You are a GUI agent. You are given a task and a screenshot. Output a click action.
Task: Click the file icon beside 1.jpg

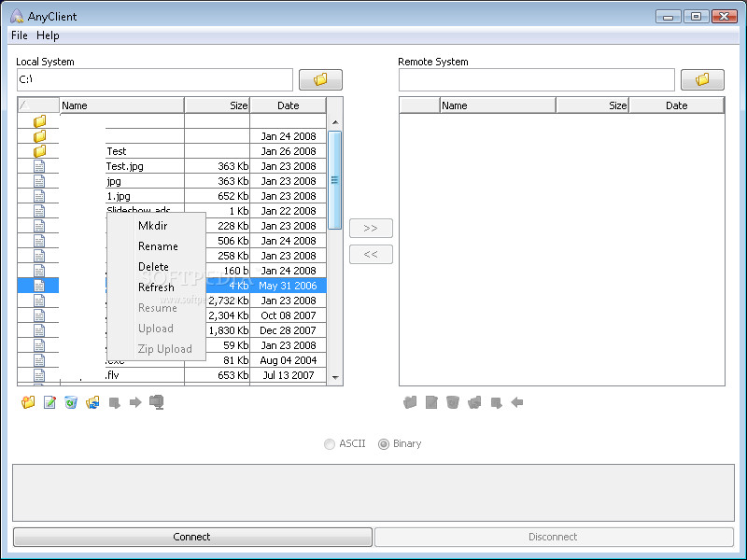pyautogui.click(x=39, y=196)
